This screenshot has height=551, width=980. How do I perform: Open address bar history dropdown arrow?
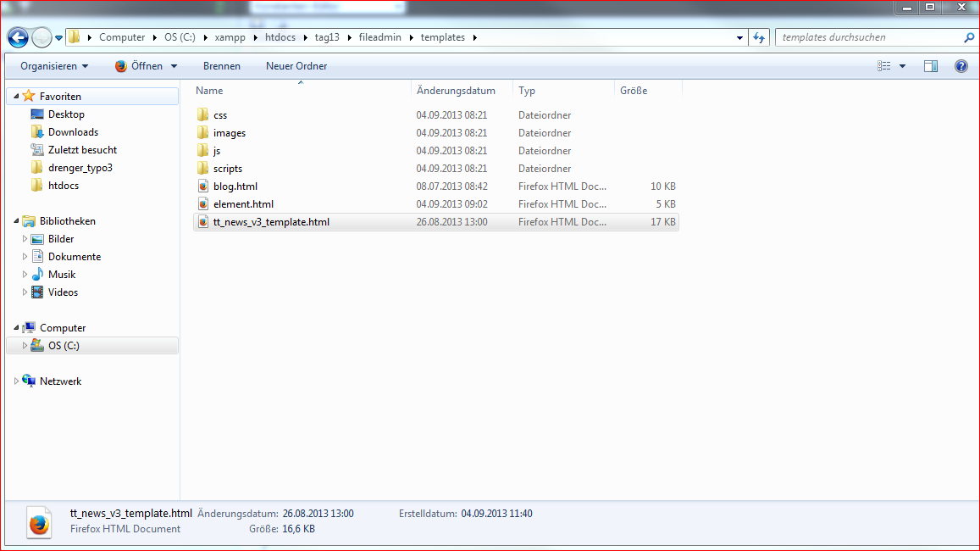click(740, 37)
